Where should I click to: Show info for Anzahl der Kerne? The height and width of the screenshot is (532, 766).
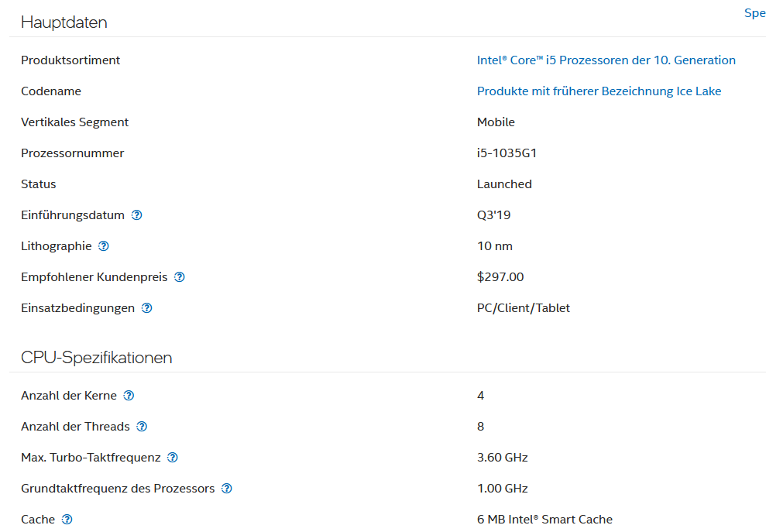(129, 396)
